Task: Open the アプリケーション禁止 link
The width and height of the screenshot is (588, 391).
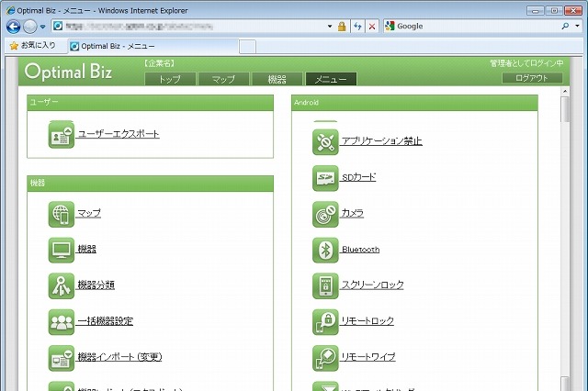Action: click(382, 140)
